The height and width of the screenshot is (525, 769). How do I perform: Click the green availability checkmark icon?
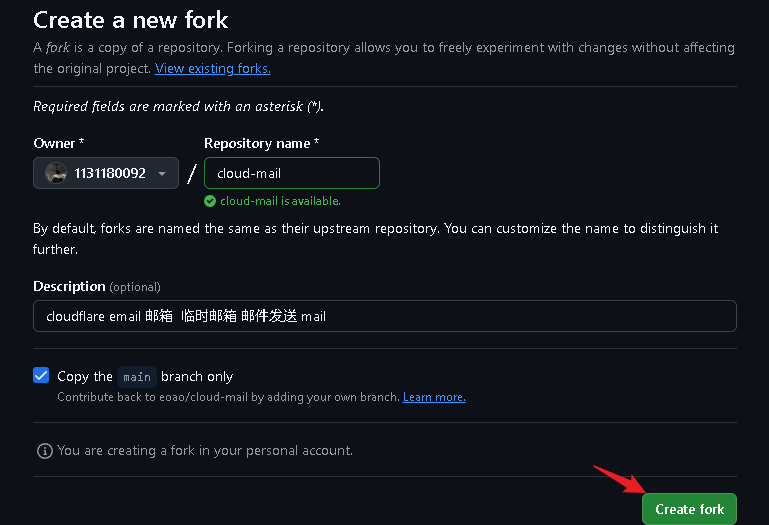click(x=210, y=200)
